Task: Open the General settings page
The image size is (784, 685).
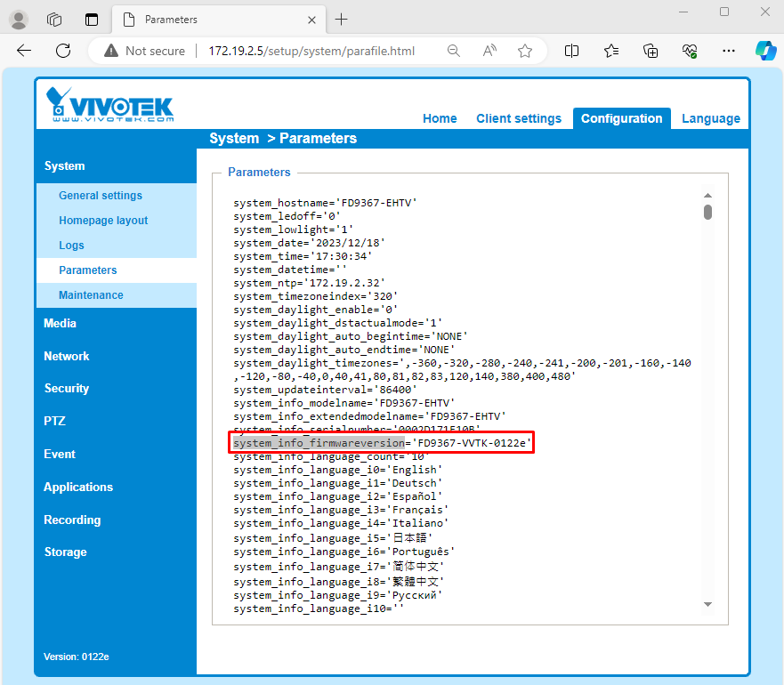Action: click(x=101, y=195)
